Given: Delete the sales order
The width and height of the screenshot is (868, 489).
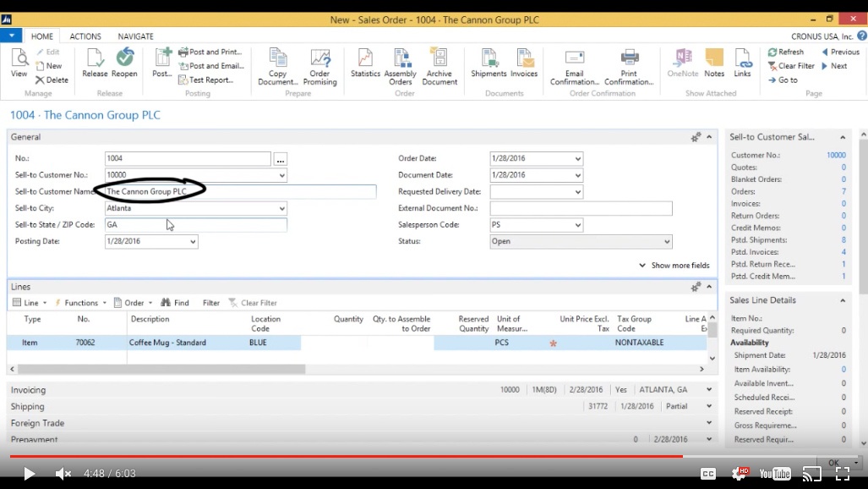Looking at the screenshot, I should click(x=52, y=80).
